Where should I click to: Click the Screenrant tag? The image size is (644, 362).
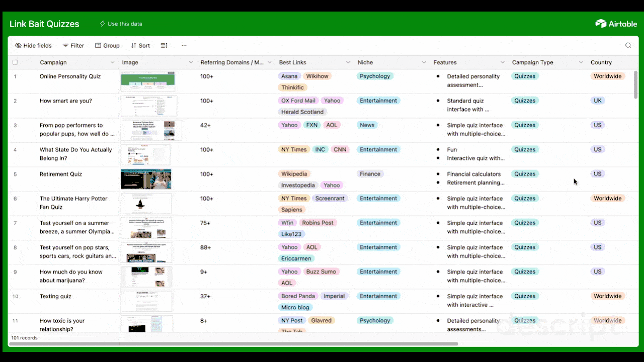pyautogui.click(x=330, y=199)
